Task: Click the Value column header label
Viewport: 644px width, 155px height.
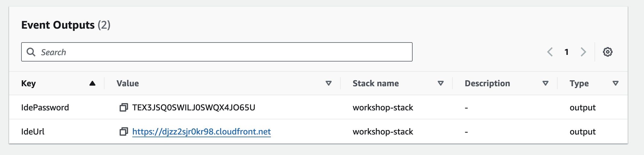Action: coord(128,83)
